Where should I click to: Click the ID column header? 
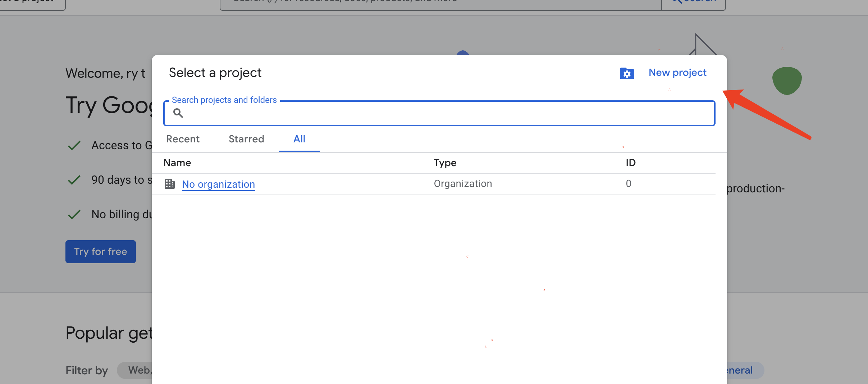coord(630,163)
